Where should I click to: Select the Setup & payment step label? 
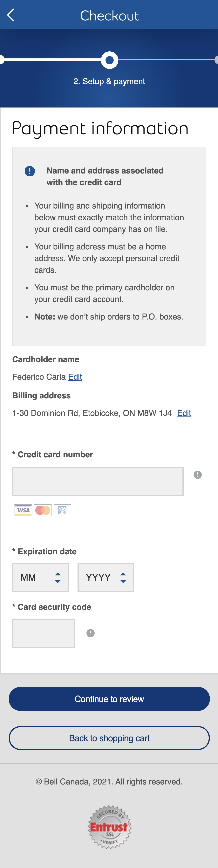[109, 81]
